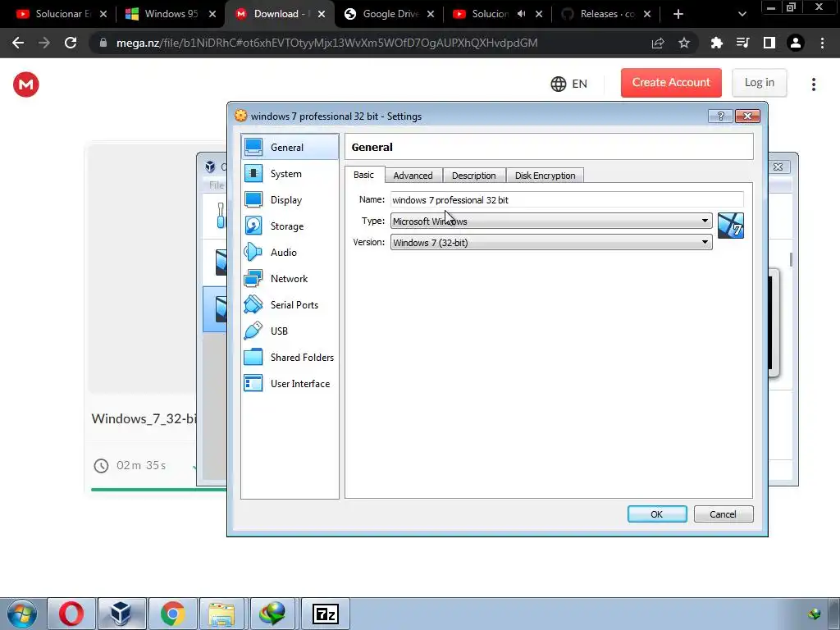
Task: Open the Chrome three-dot menu
Action: coord(822,43)
